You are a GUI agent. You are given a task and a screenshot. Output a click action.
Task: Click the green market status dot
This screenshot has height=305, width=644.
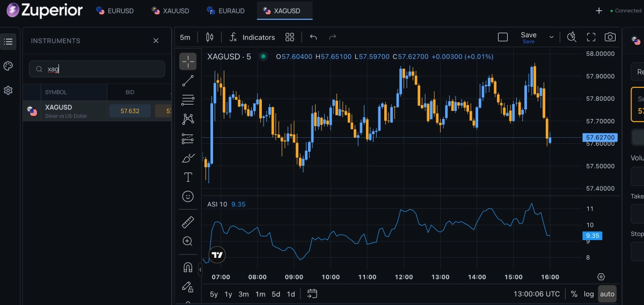coord(263,56)
